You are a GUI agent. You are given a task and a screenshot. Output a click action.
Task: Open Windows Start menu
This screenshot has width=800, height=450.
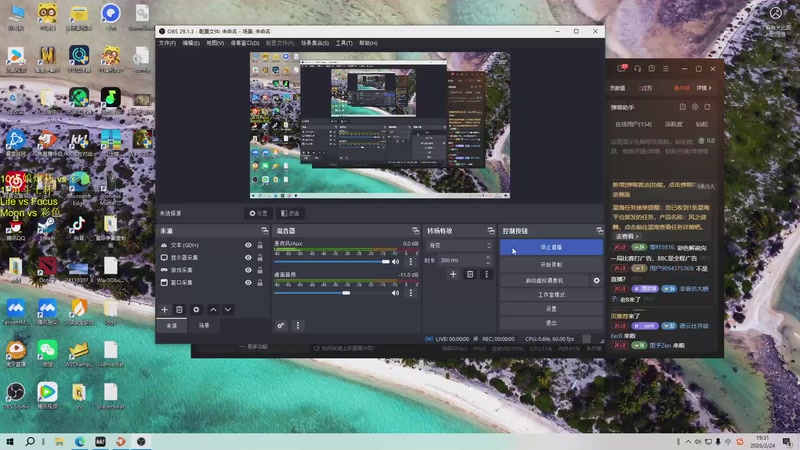pyautogui.click(x=10, y=441)
